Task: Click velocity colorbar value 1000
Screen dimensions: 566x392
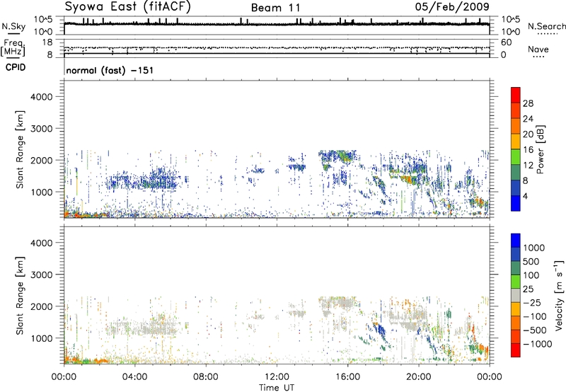Action: click(533, 248)
